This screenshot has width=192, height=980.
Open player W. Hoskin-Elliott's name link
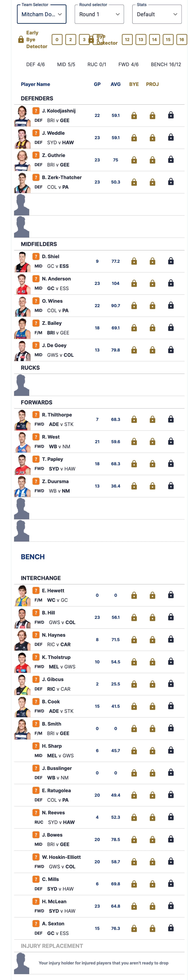tap(61, 857)
